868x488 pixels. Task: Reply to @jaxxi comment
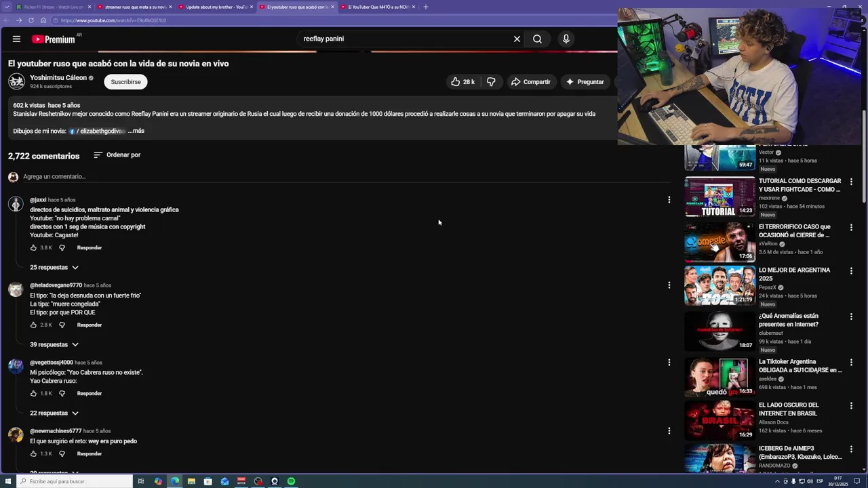[x=90, y=247]
